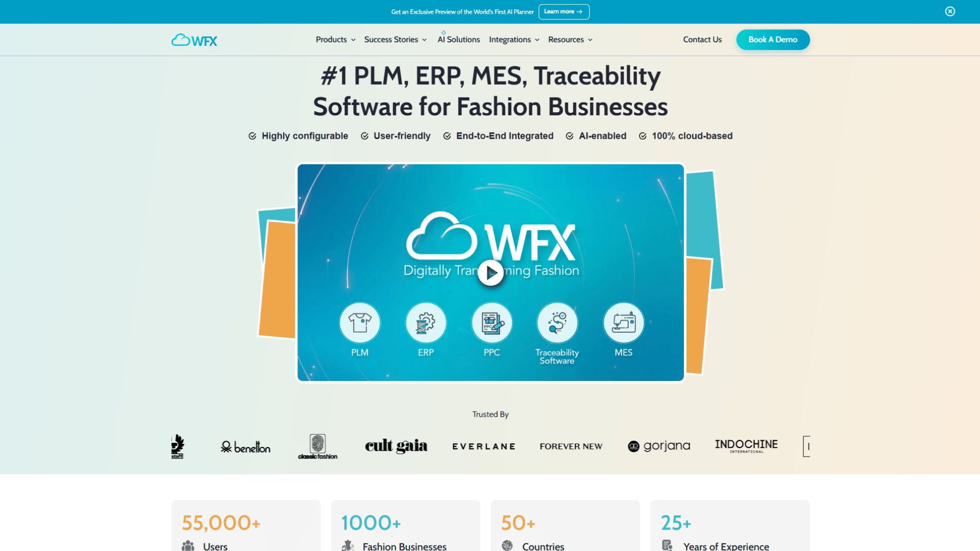
Task: Click the 100% cloud-based checkmark
Action: (643, 136)
